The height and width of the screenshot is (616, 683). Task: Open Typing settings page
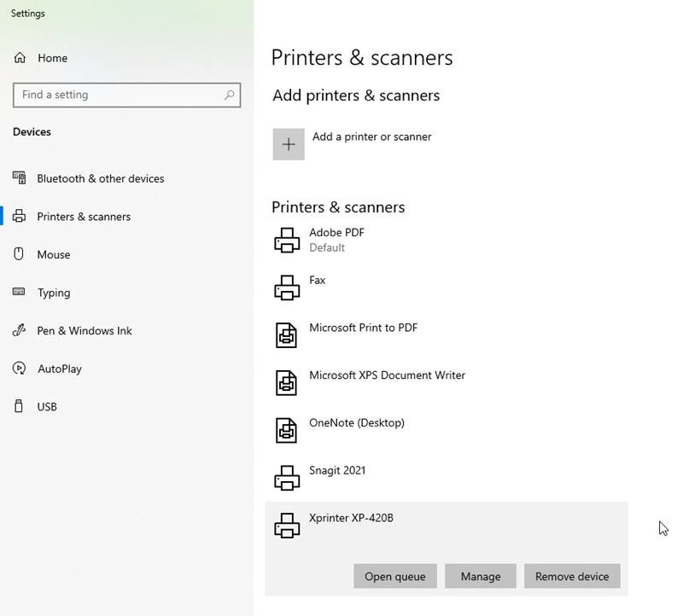54,293
